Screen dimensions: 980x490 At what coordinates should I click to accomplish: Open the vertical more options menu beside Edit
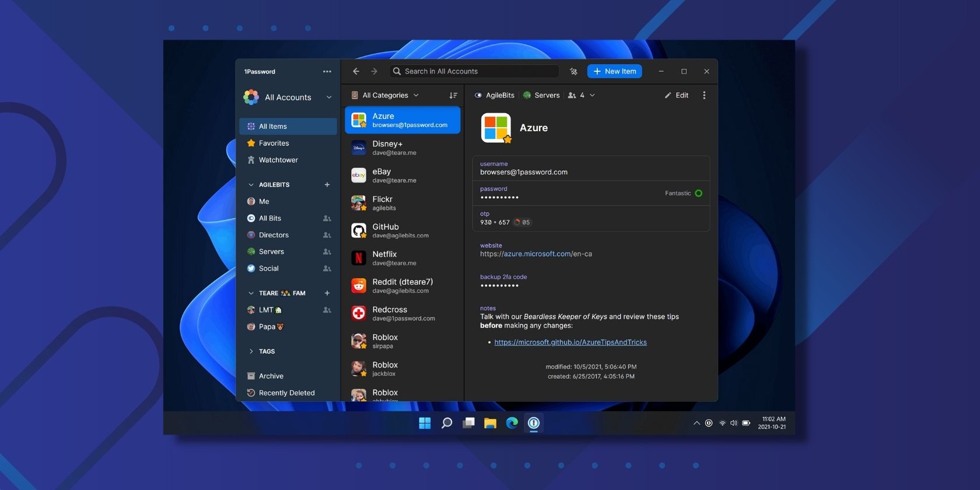click(x=704, y=95)
